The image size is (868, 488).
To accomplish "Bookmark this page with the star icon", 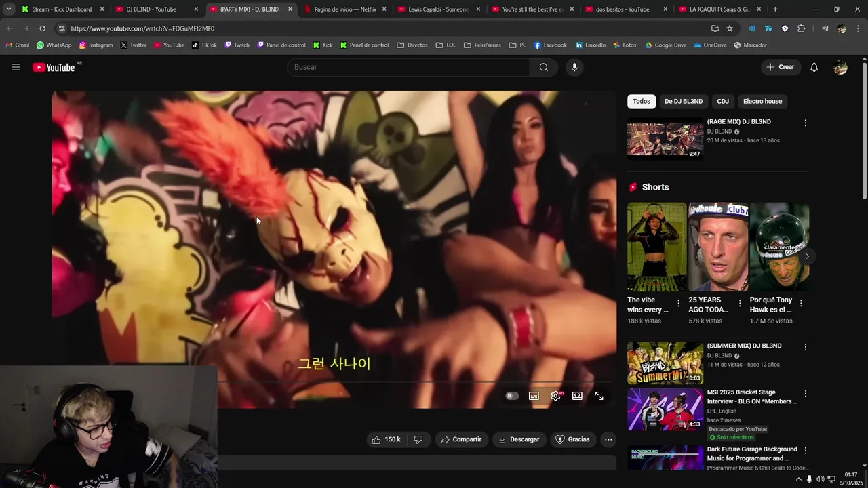I will click(x=730, y=28).
